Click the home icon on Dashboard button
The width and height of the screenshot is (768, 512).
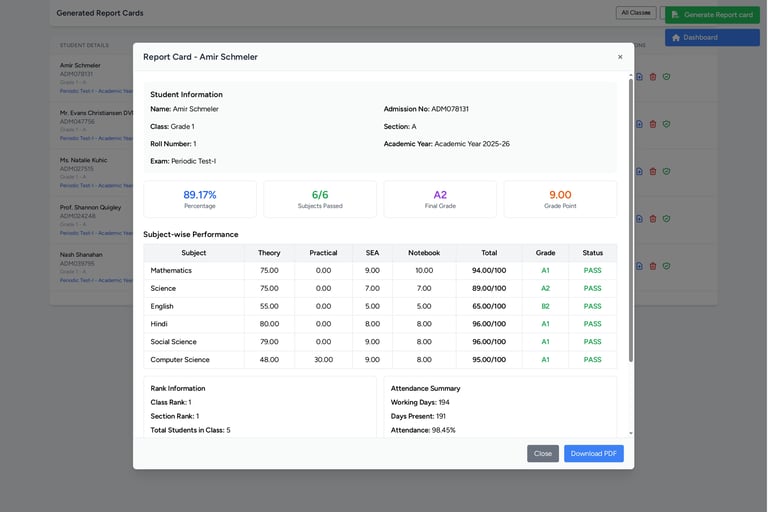pos(676,38)
